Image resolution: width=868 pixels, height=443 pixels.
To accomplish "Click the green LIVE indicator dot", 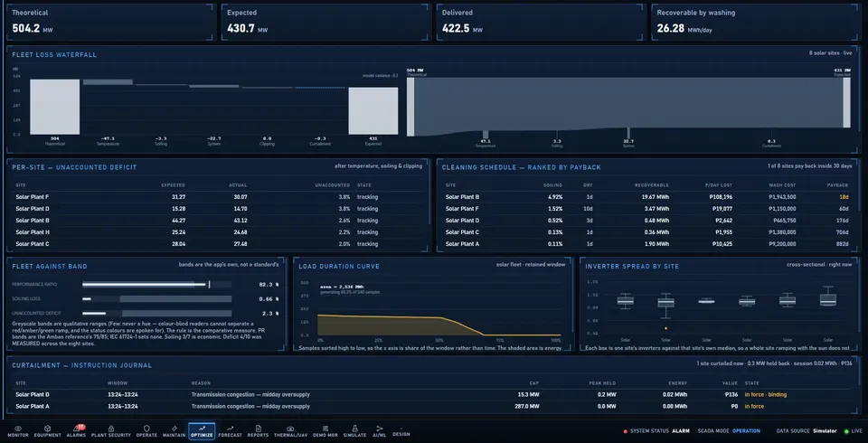I will 846,431.
